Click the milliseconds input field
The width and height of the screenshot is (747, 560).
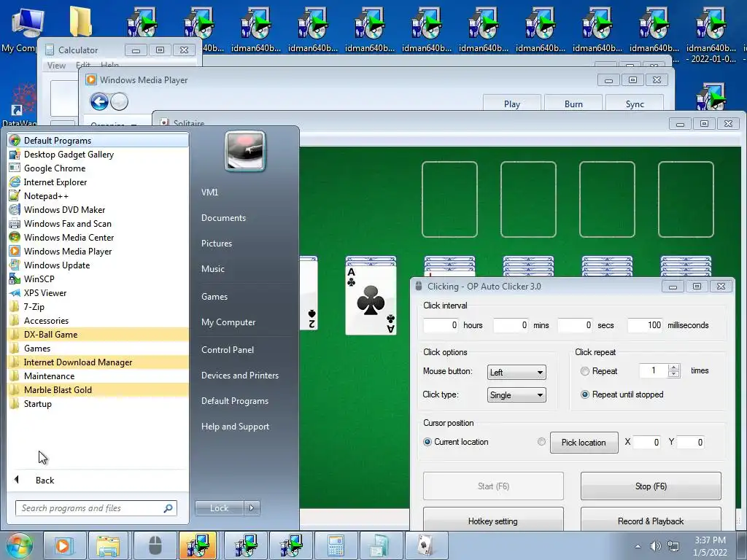[645, 325]
